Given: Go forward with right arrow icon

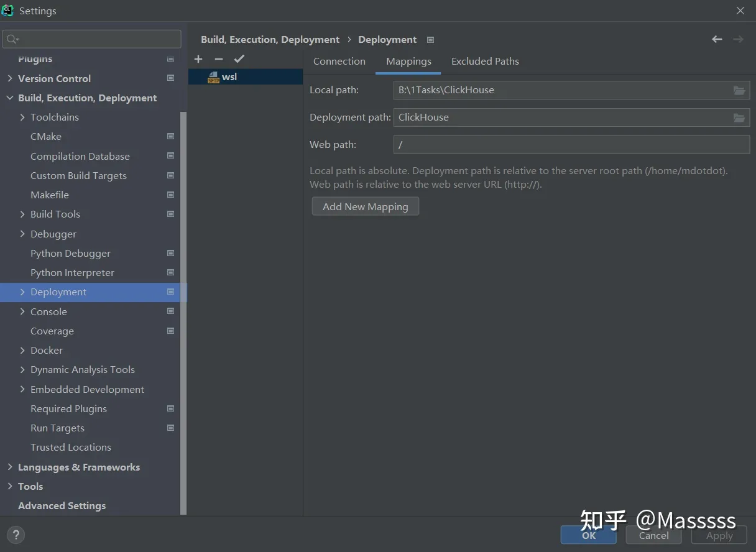Looking at the screenshot, I should (x=738, y=39).
